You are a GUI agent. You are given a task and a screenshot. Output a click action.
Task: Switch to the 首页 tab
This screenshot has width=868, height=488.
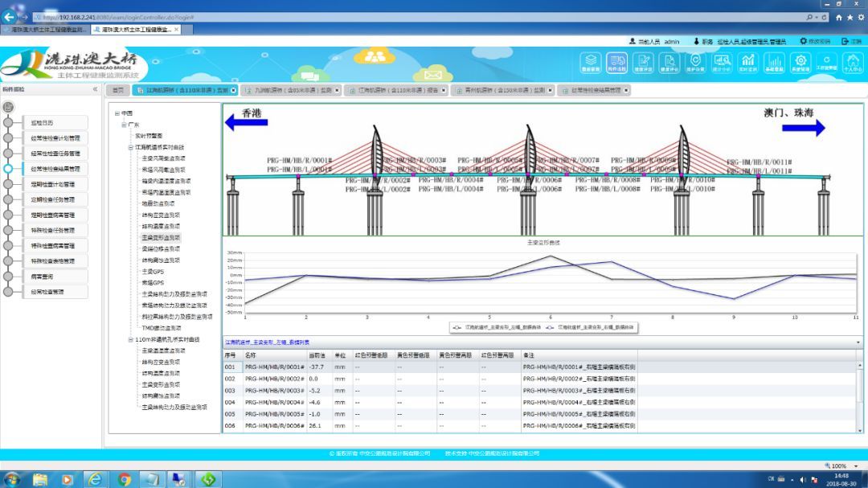click(118, 90)
